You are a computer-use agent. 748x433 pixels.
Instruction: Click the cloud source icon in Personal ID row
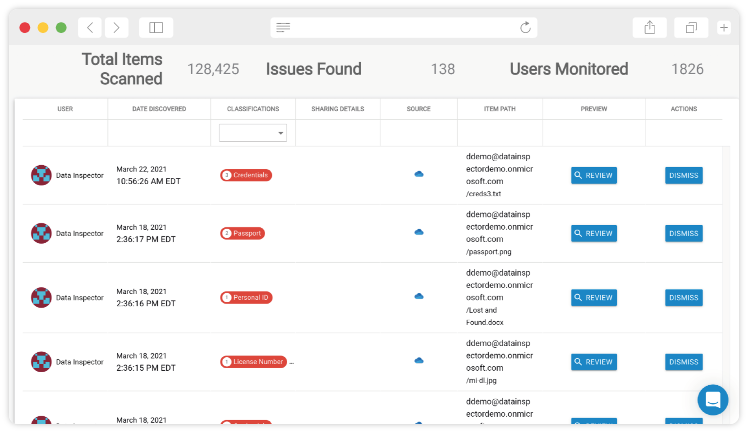(x=419, y=297)
